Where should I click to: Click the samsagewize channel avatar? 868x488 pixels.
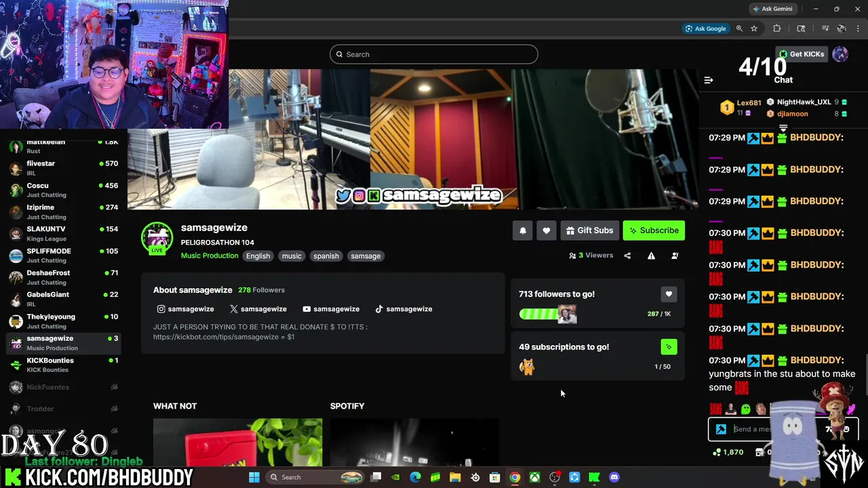click(x=157, y=237)
